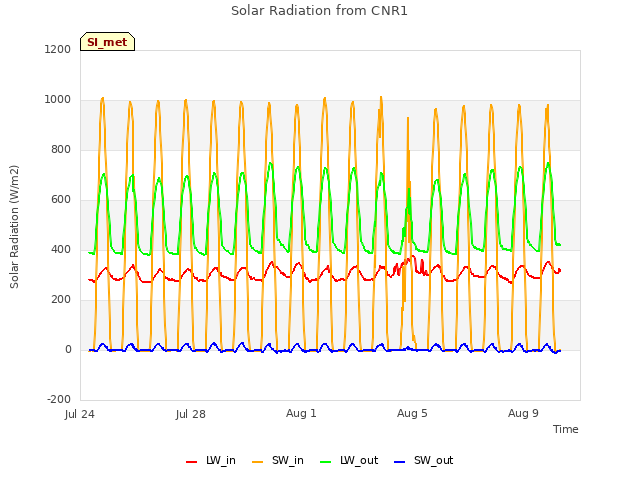The image size is (640, 480).
Task: Click the 200 y-axis tick label
Action: (x=61, y=300)
